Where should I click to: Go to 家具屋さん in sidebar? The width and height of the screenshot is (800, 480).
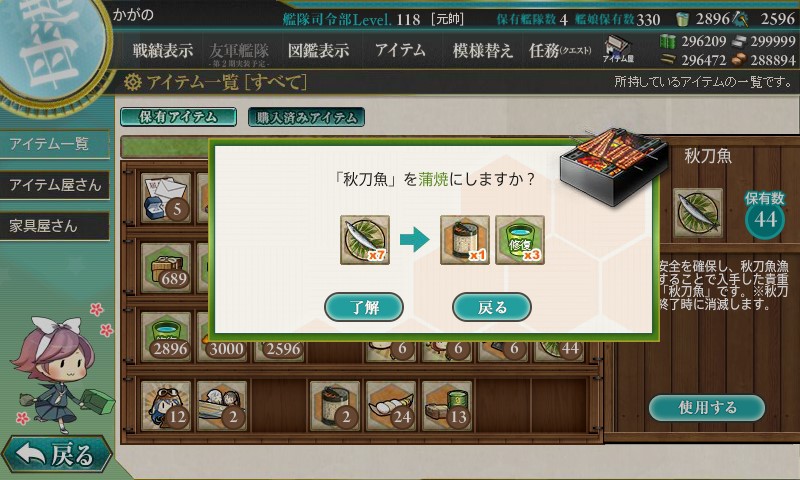coord(55,226)
